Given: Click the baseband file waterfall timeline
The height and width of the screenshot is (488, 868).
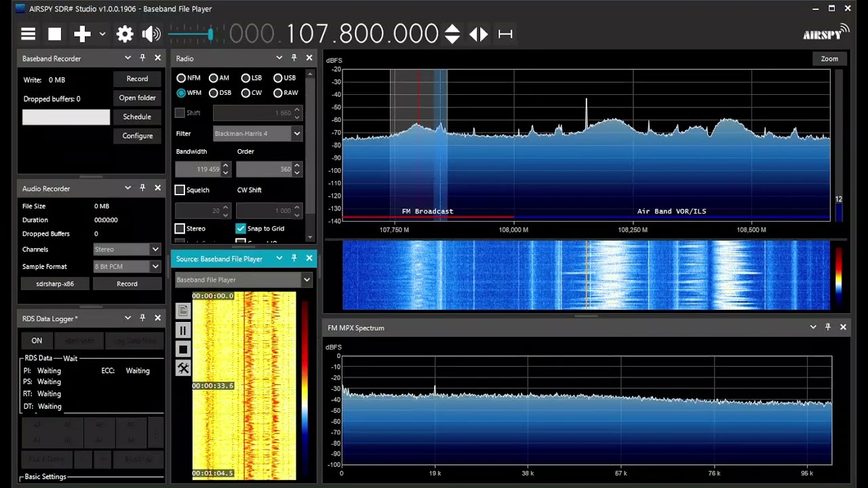Looking at the screenshot, I should point(244,386).
